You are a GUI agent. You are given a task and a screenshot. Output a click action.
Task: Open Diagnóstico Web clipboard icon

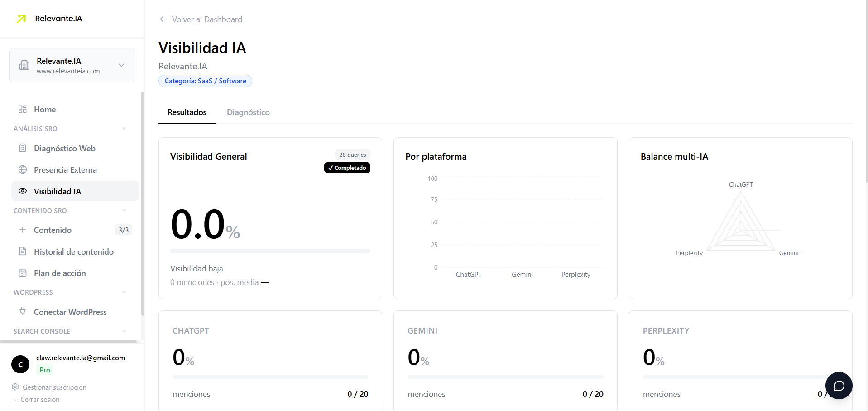pyautogui.click(x=23, y=148)
